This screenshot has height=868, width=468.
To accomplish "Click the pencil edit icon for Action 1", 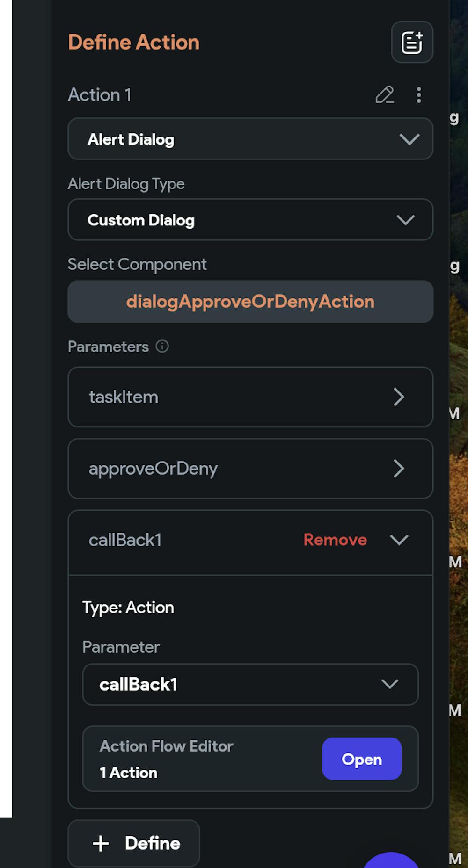I will click(385, 95).
